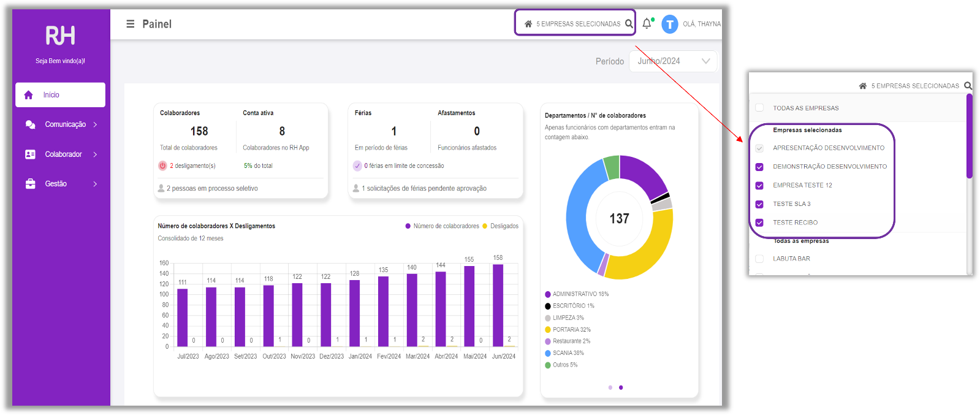Click SCANIA 38% legend item

tap(564, 353)
